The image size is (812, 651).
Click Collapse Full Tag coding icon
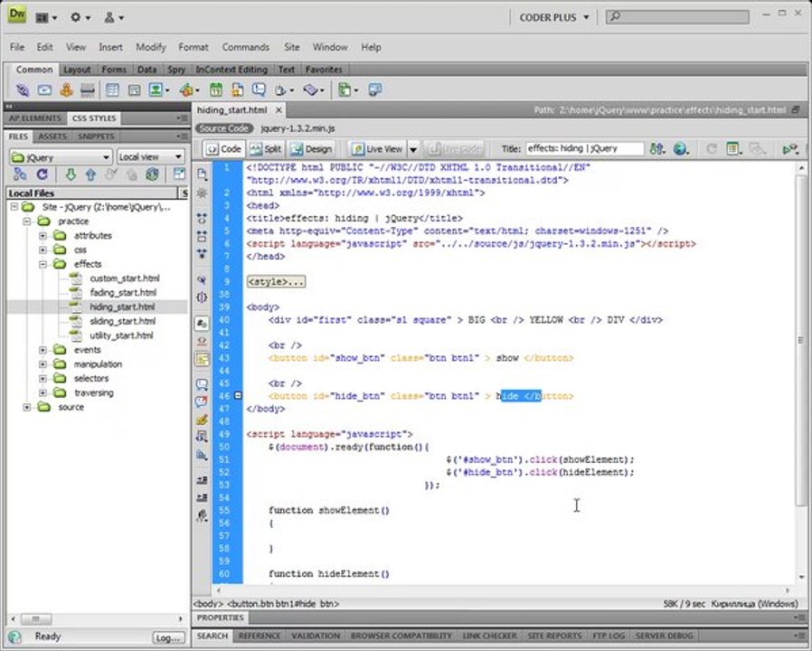[202, 218]
